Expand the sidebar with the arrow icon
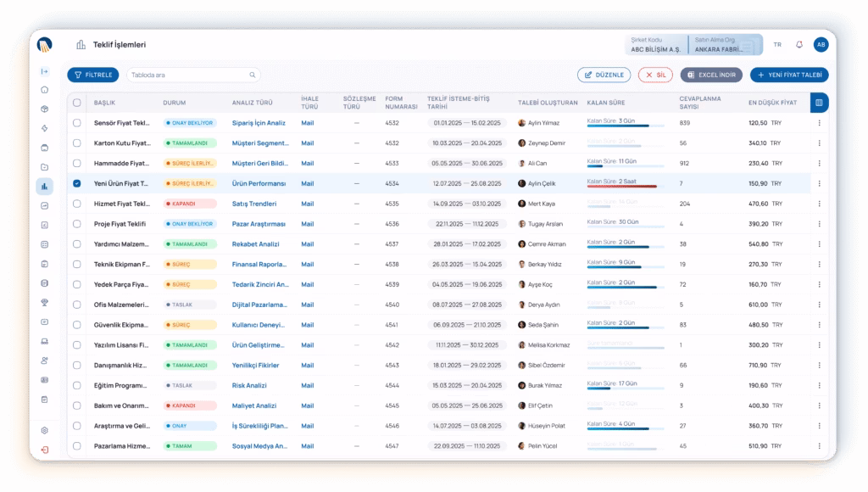The height and width of the screenshot is (492, 868). (44, 71)
